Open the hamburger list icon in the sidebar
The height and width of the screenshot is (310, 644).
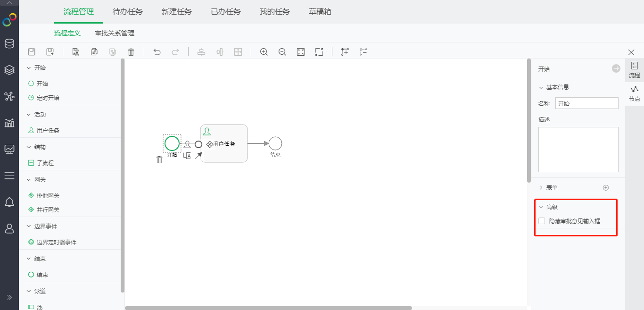(x=9, y=176)
